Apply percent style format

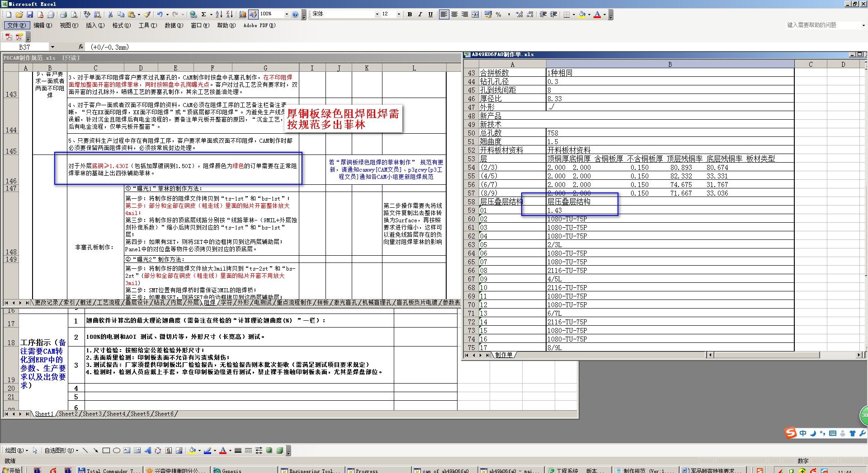pyautogui.click(x=499, y=14)
